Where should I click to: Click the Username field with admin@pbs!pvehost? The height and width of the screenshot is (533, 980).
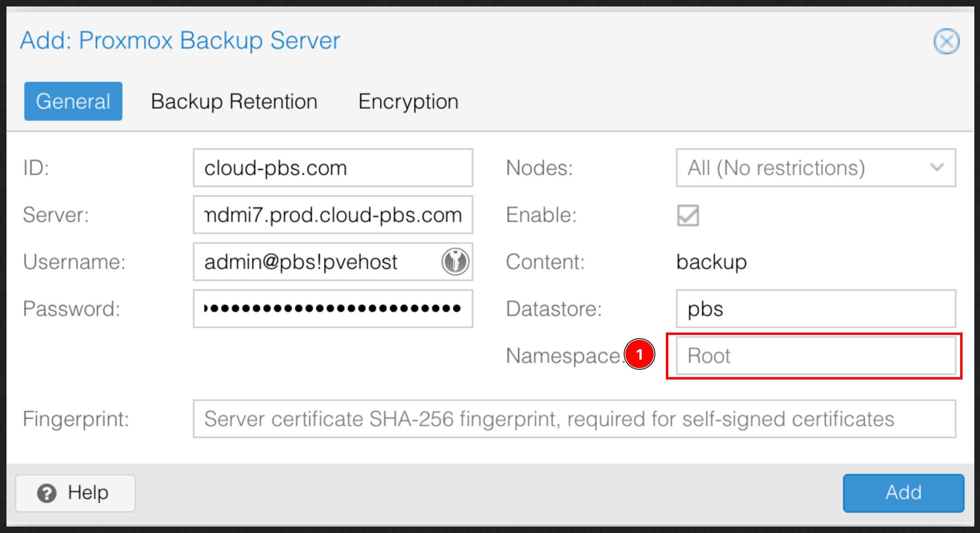point(316,262)
